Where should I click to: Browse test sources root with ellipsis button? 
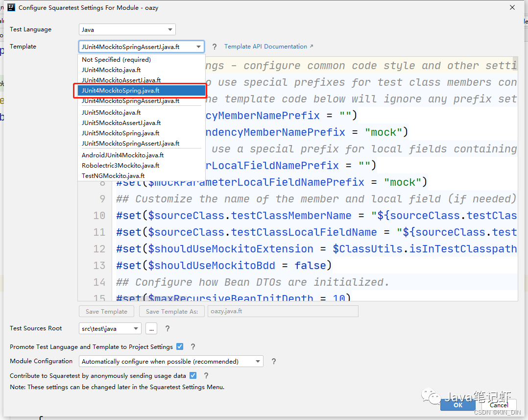pyautogui.click(x=151, y=329)
